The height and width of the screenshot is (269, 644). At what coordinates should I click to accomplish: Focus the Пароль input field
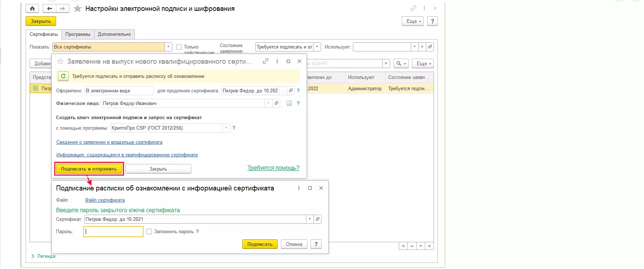tap(114, 231)
